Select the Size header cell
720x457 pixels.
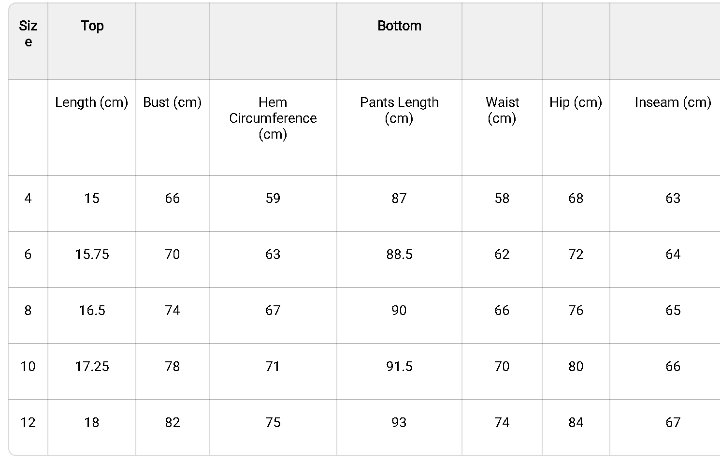pos(28,34)
